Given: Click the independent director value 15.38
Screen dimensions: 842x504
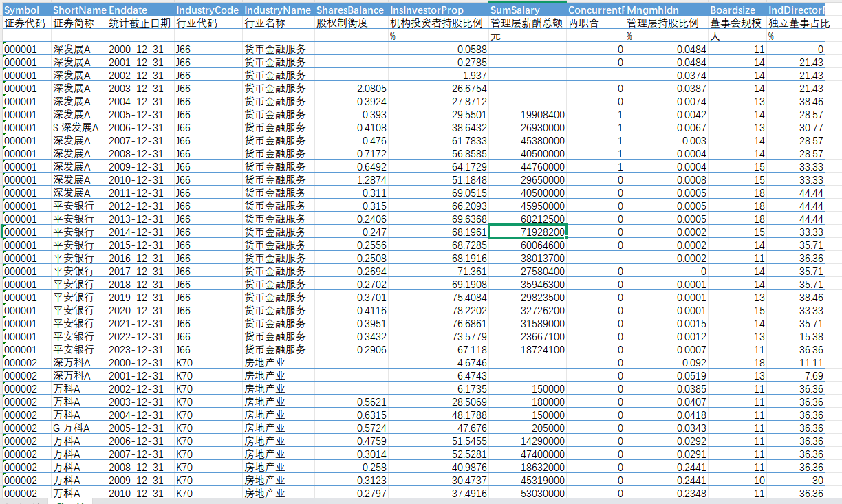Looking at the screenshot, I should (796, 336).
